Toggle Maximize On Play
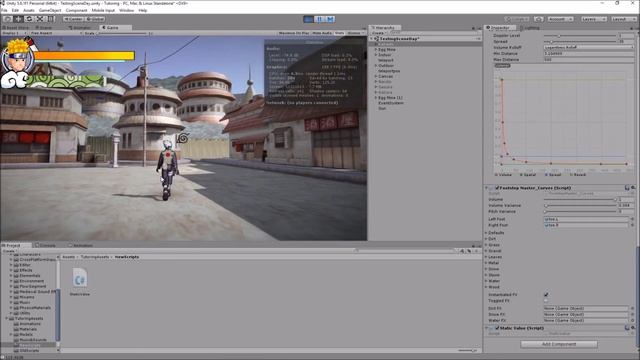 point(294,33)
